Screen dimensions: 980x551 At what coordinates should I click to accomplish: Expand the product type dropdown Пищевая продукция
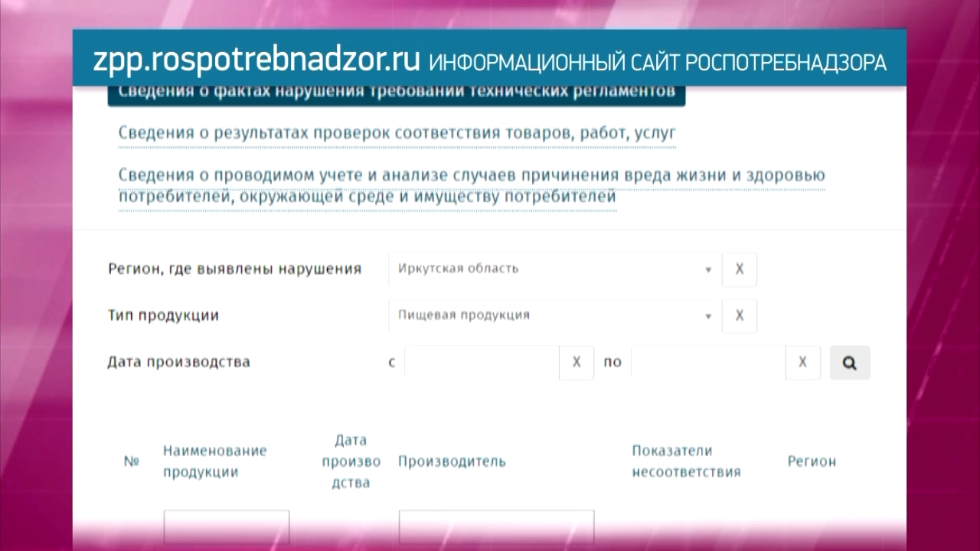[x=555, y=315]
